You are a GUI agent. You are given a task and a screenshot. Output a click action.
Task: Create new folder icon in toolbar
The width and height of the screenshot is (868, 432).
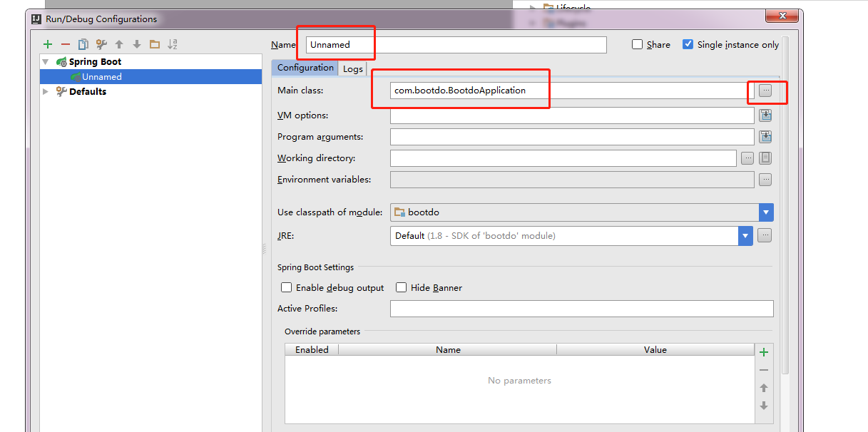155,44
